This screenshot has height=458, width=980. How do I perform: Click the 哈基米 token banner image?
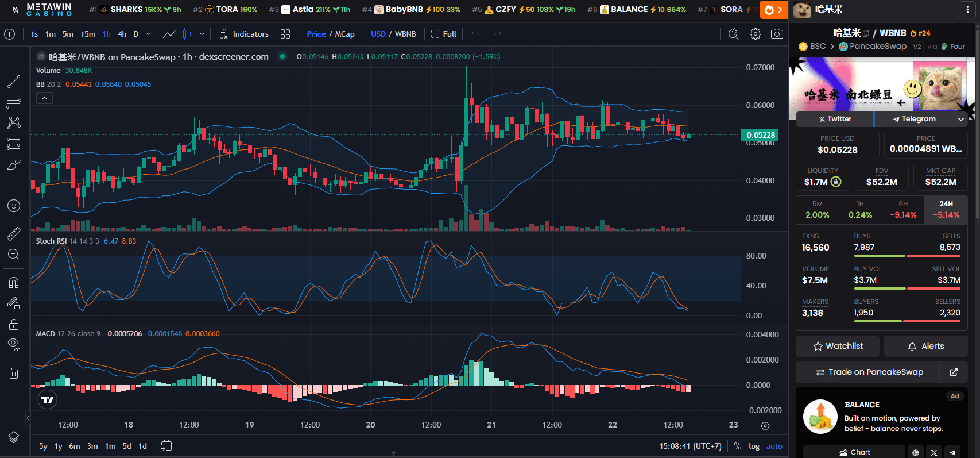click(882, 85)
